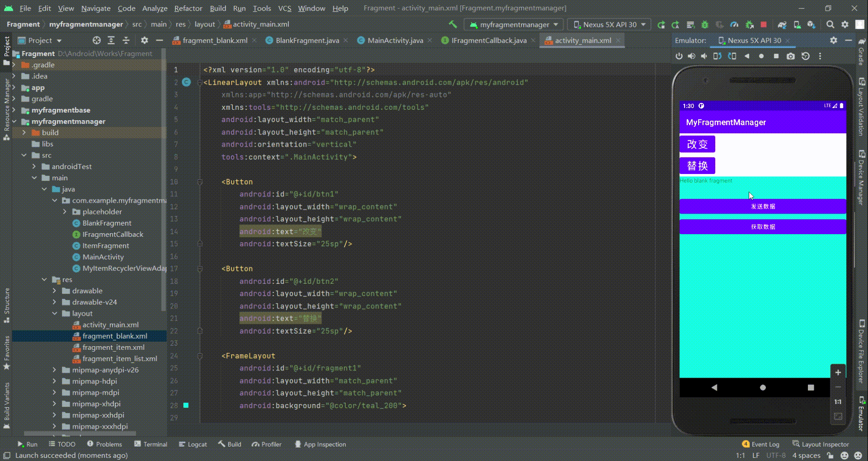Open the Logcat tool window
Screen dimensions: 868x461
(x=193, y=444)
